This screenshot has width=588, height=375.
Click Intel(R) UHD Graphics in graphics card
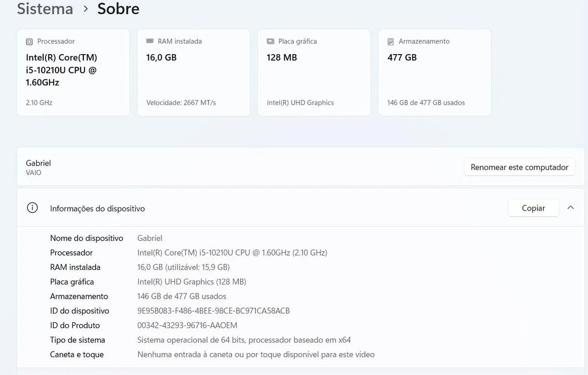[x=300, y=103]
